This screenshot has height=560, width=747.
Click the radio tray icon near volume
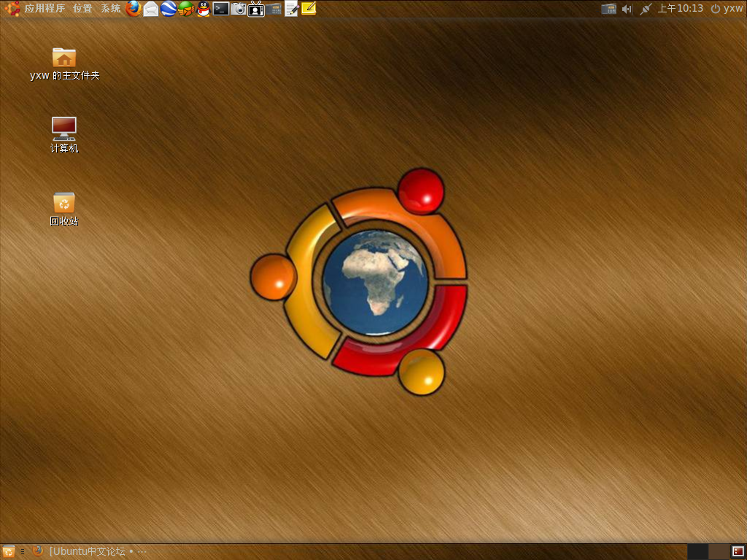coord(609,9)
